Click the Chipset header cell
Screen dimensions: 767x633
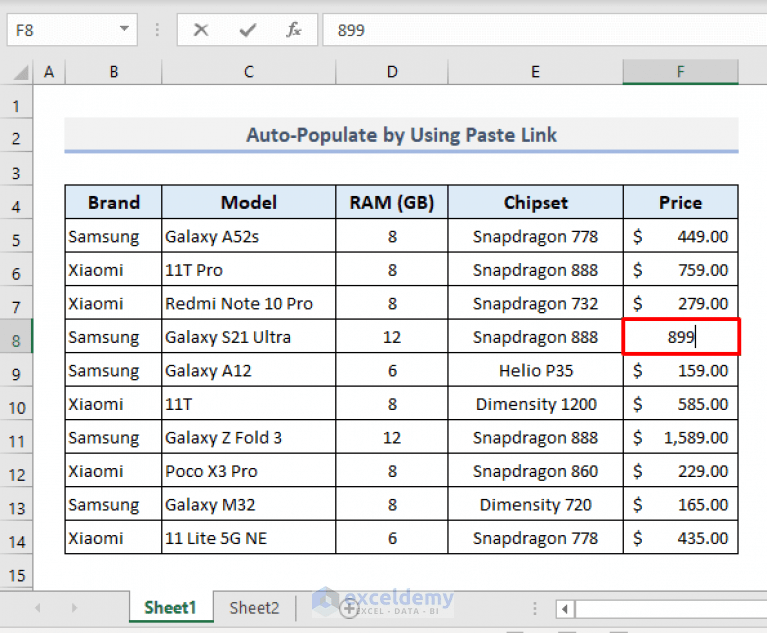(536, 202)
